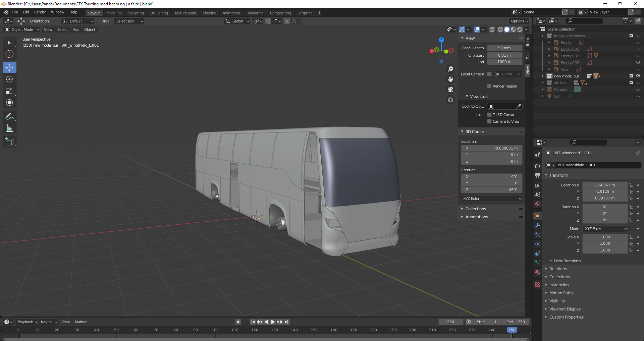Enable the Render Region checkbox
Screen dimensions: 644x341
[x=489, y=86]
